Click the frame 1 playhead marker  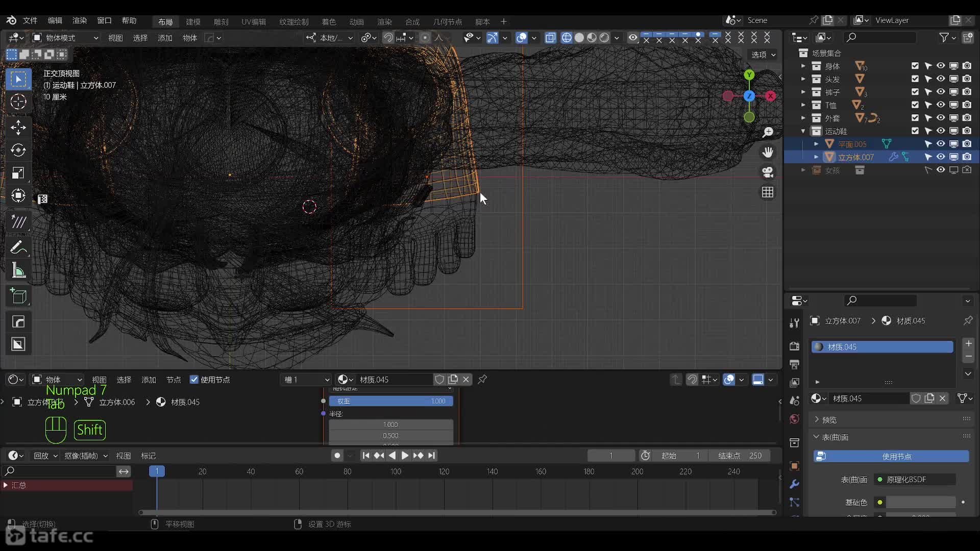[157, 471]
